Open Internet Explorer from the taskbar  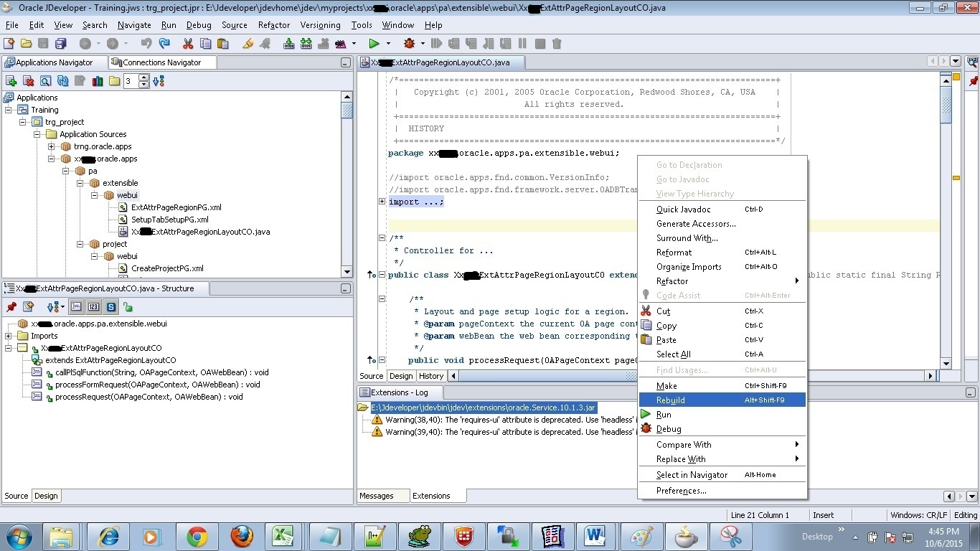click(x=109, y=536)
